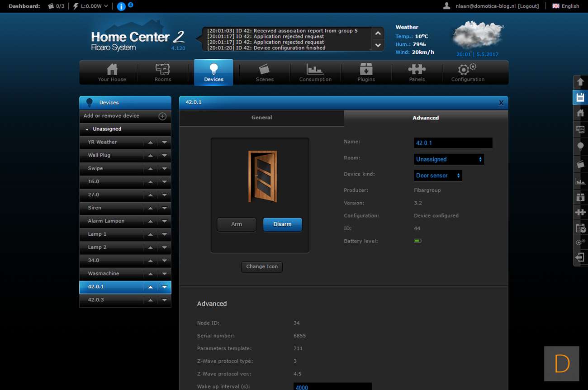Viewport: 588px width, 390px height.
Task: Click the add device plus icon
Action: pyautogui.click(x=162, y=116)
